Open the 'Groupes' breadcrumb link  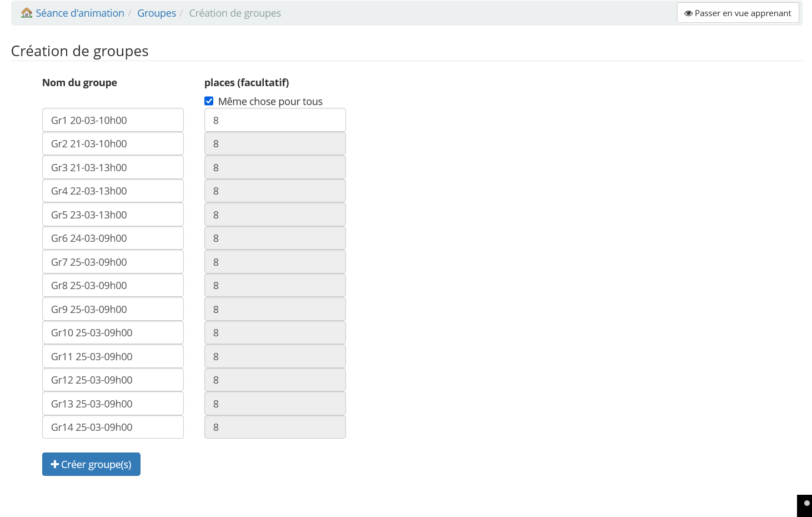point(156,13)
